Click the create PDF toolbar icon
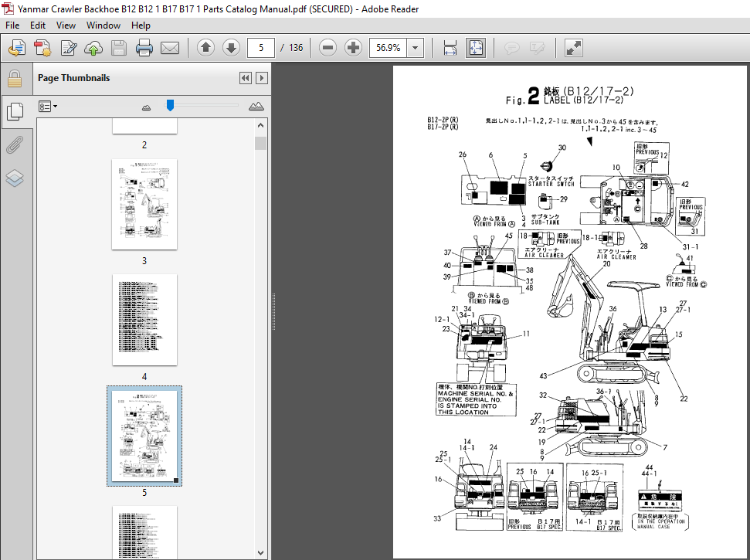Screen dimensions: 750x560 click(42, 48)
